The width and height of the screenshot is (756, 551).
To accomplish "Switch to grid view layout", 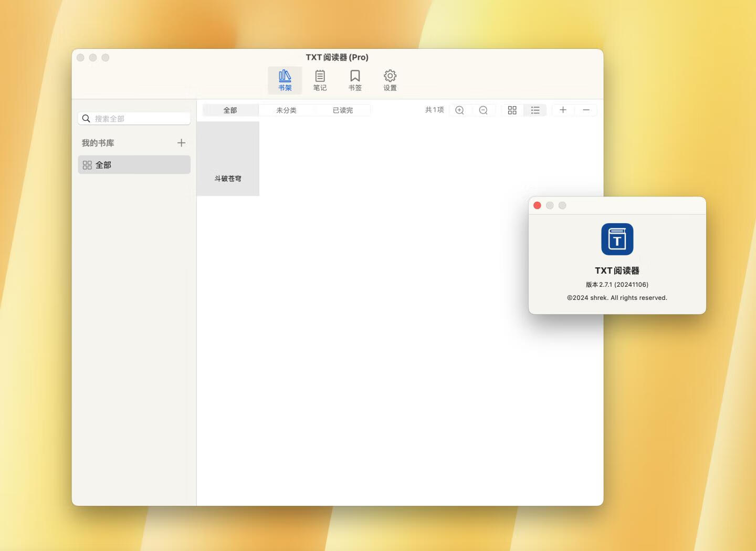I will coord(512,110).
